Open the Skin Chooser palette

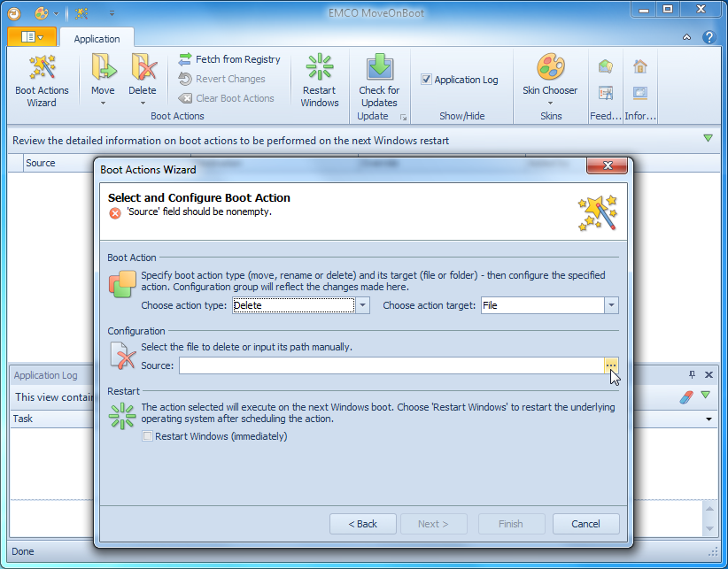click(550, 67)
